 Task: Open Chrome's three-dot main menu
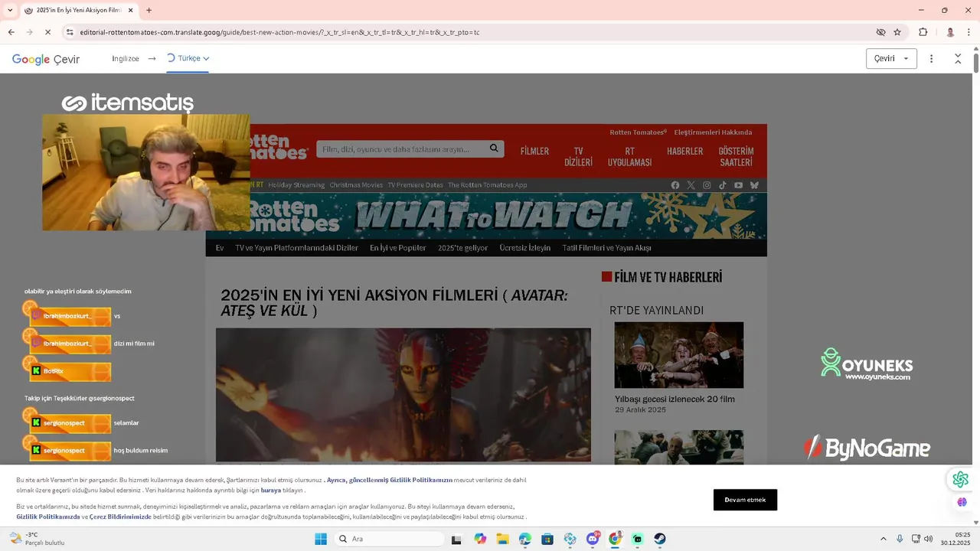[969, 32]
